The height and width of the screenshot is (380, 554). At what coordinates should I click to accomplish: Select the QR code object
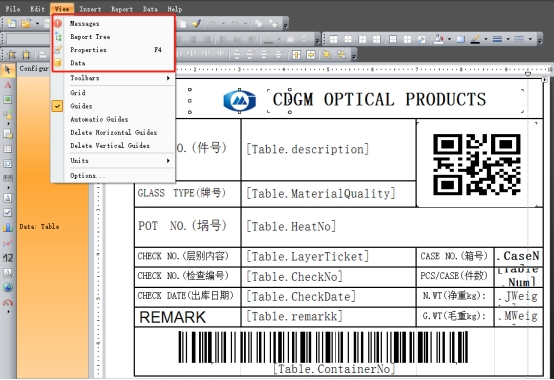pos(477,164)
